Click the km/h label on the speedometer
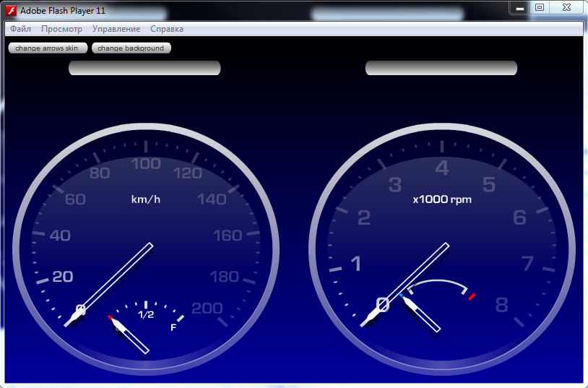The image size is (588, 388). point(145,199)
